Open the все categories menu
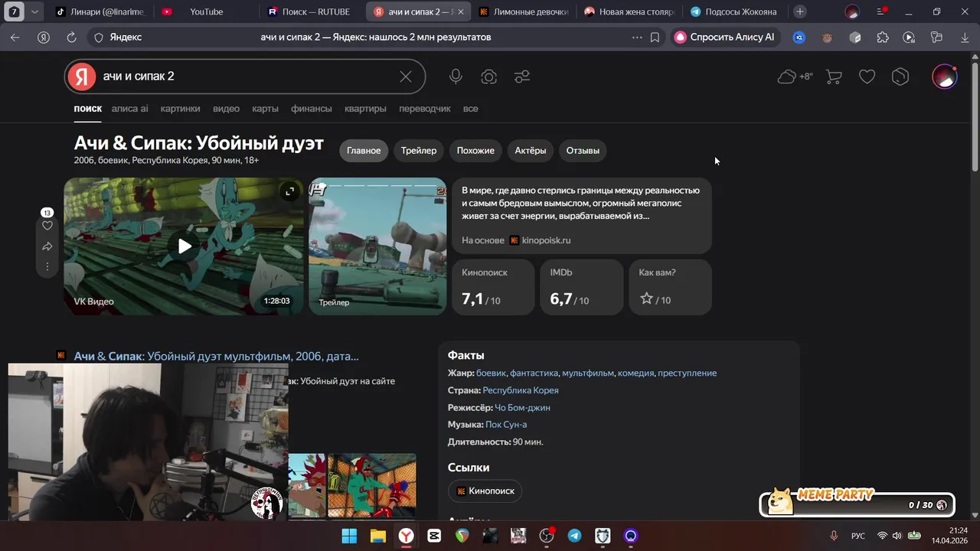The width and height of the screenshot is (980, 551). pos(470,109)
